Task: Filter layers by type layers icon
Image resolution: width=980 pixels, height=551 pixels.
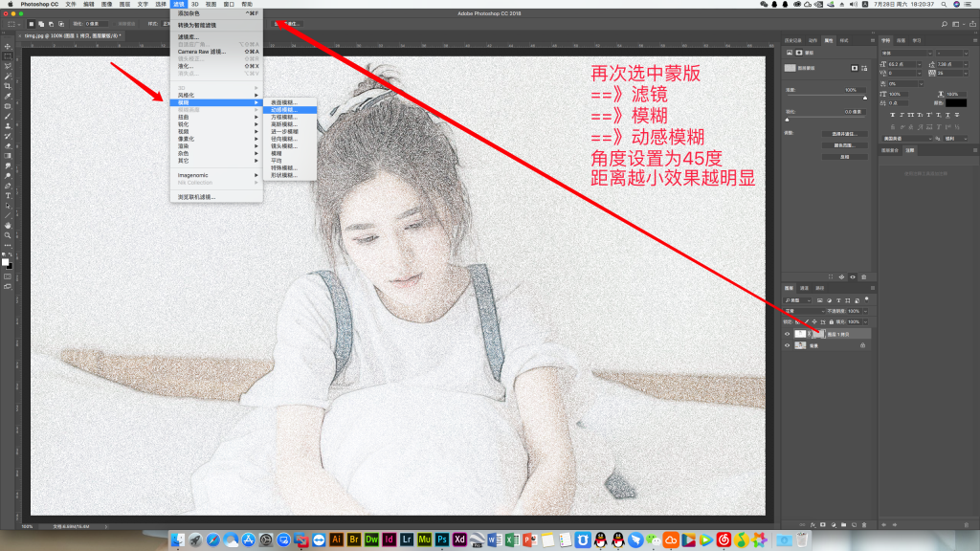Action: tap(838, 300)
